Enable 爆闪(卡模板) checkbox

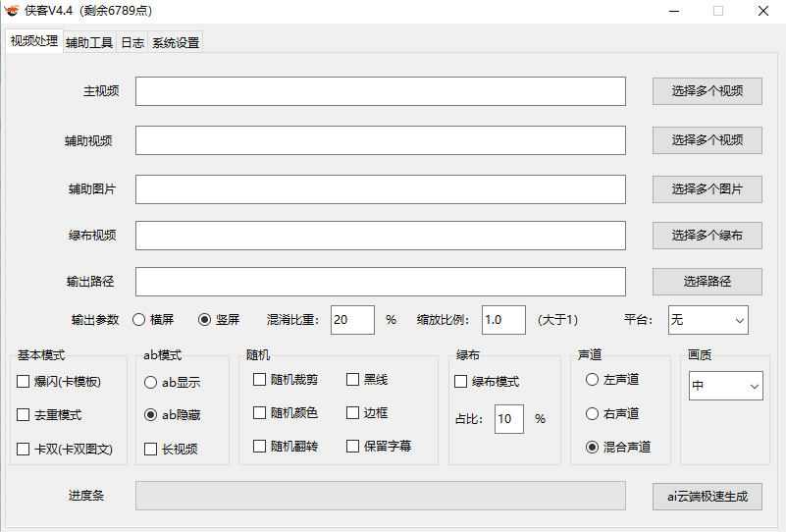(24, 382)
